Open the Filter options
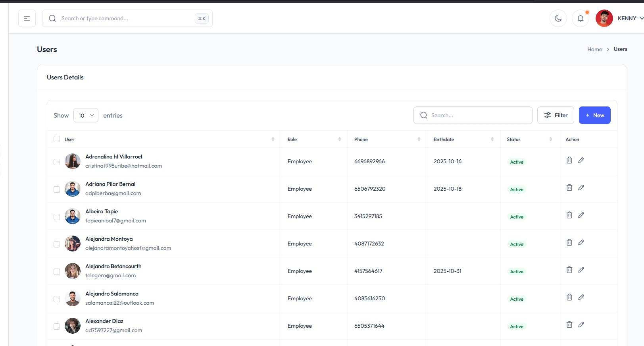The image size is (644, 346). (555, 115)
